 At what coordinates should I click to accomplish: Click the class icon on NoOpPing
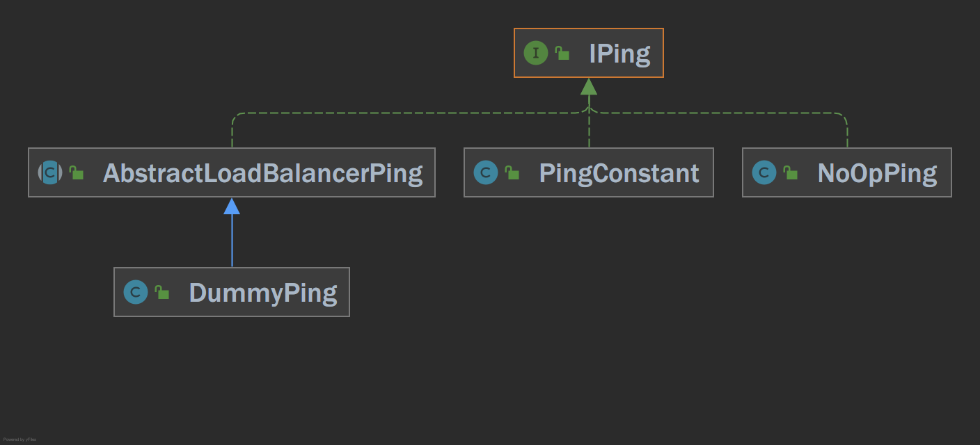(764, 172)
